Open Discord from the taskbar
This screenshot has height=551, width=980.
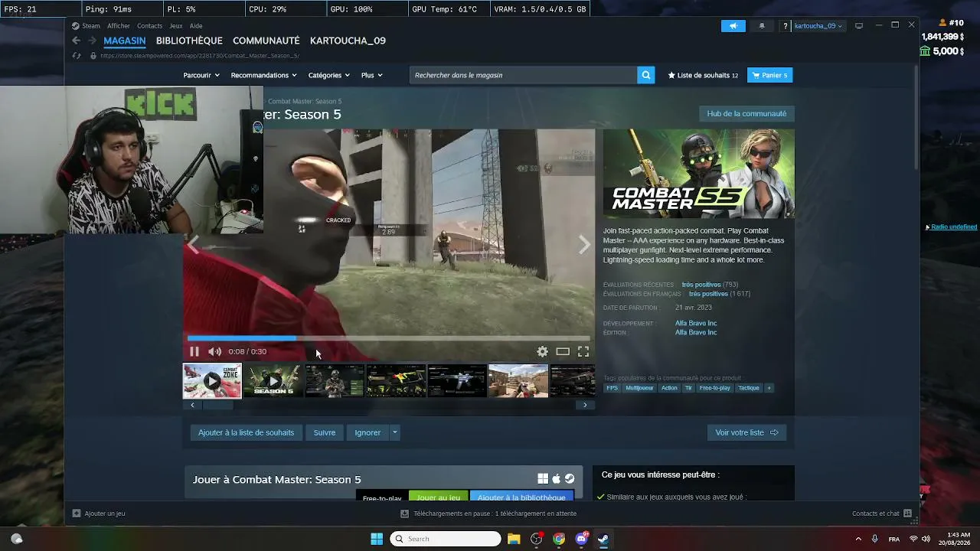click(581, 539)
